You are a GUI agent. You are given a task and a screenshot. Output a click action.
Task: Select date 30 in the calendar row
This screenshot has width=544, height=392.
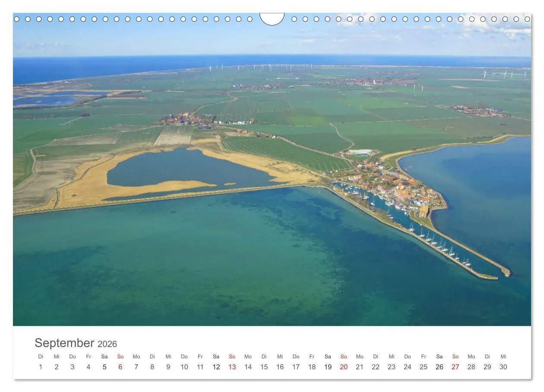click(504, 367)
